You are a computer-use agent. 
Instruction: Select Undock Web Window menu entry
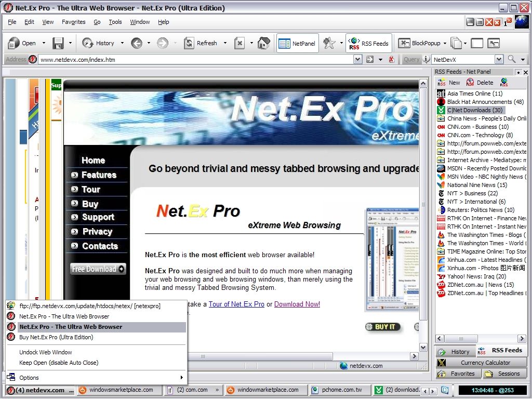pos(46,352)
